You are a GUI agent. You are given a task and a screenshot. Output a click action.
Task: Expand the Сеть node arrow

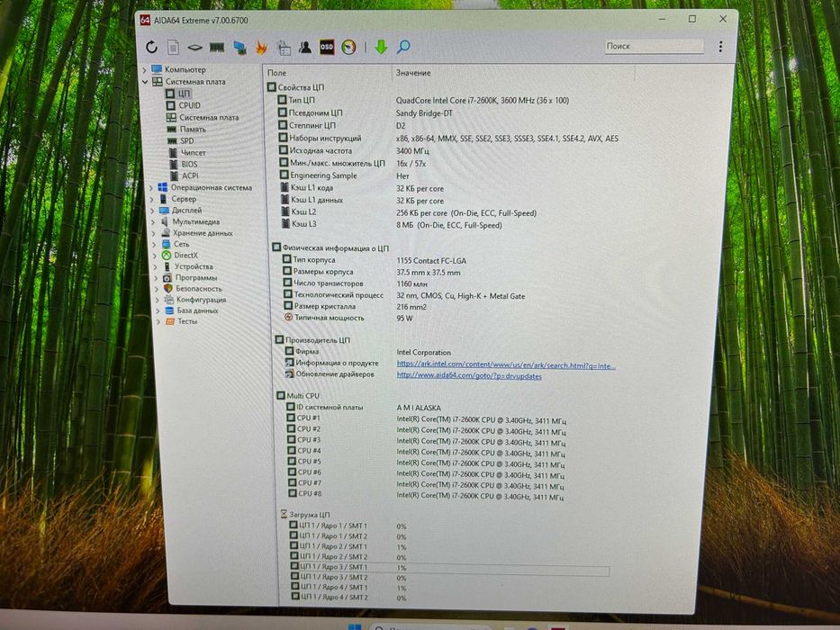pos(155,244)
